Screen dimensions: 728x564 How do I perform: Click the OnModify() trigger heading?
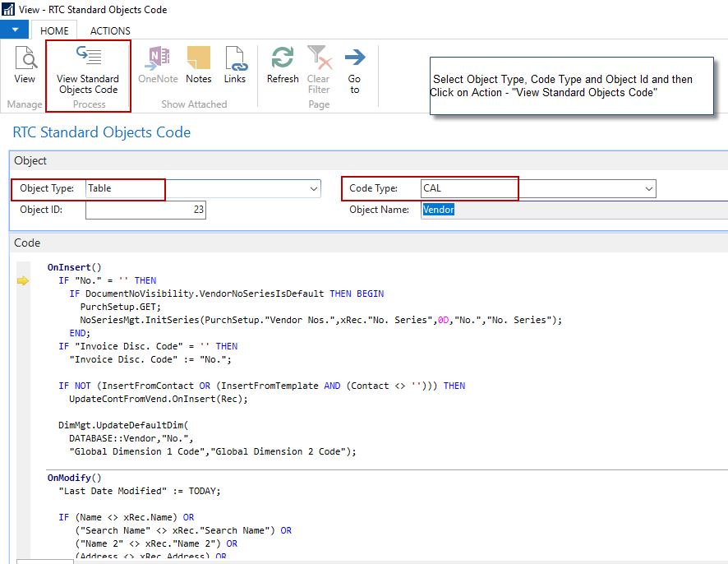74,478
